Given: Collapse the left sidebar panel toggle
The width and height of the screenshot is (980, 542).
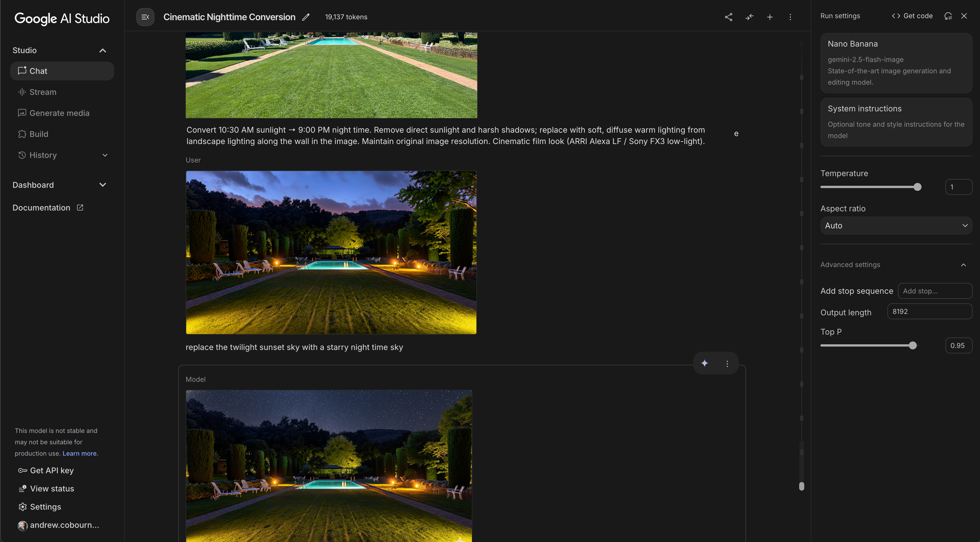Looking at the screenshot, I should coord(145,17).
